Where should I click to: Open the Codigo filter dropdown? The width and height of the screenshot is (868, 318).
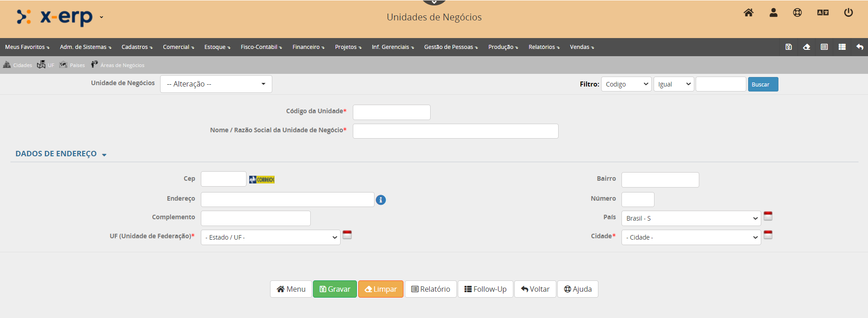(626, 84)
